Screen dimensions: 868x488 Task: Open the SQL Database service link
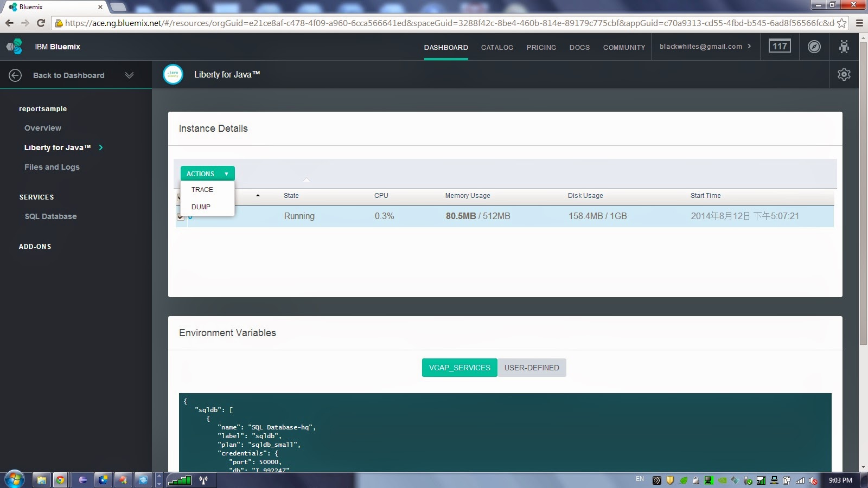click(50, 216)
